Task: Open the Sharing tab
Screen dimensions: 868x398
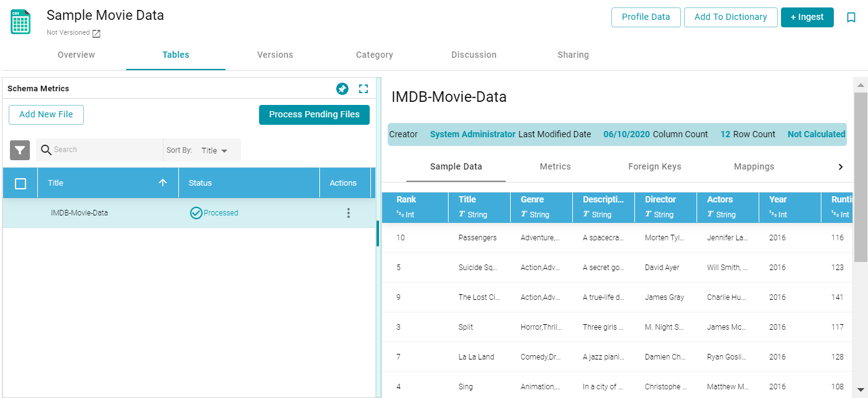Action: (573, 55)
